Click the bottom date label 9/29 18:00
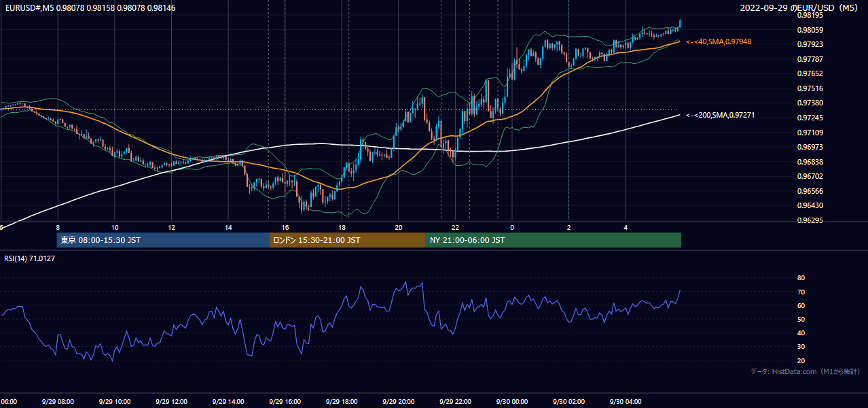Screen dimensions: 868x408 point(341,401)
